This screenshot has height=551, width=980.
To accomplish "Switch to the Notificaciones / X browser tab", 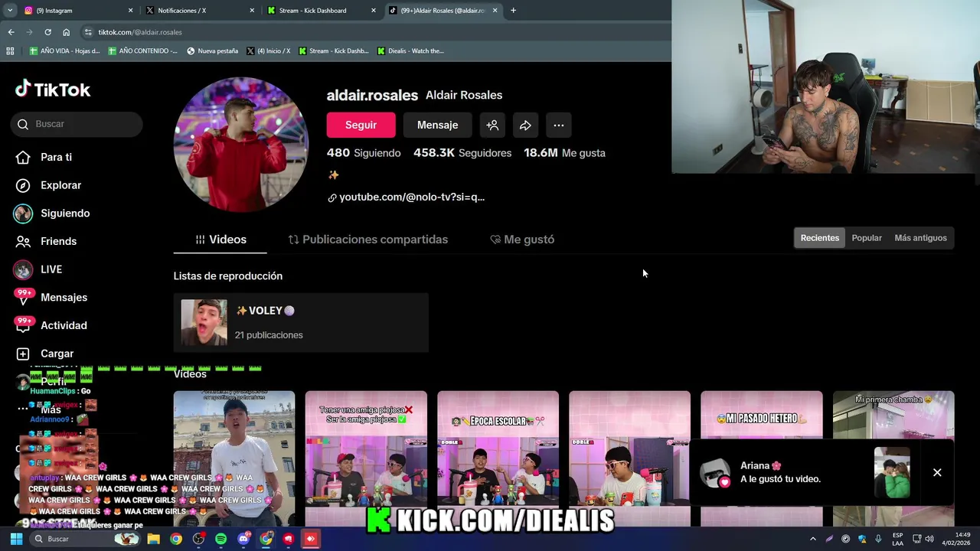I will (199, 11).
